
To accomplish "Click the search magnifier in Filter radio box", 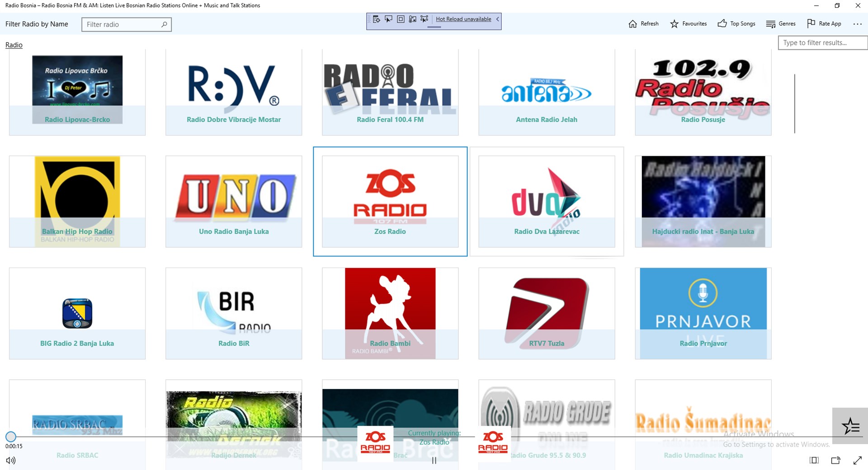I will [x=164, y=24].
